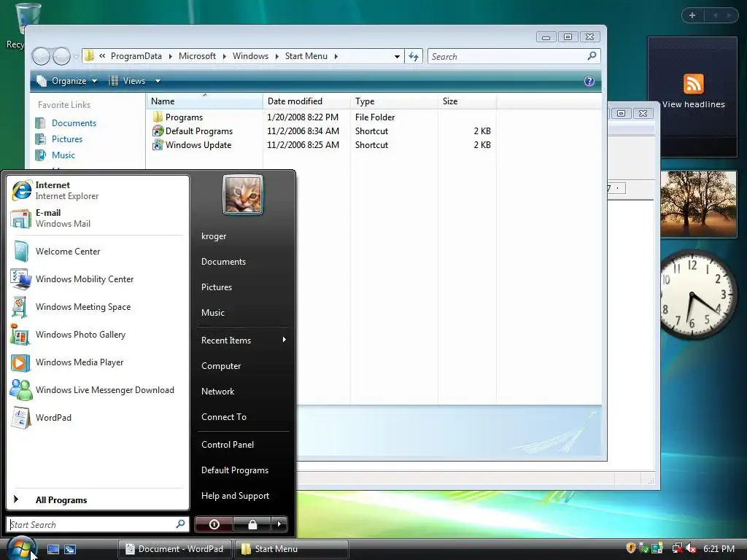Open Windows Meeting Space

[98, 307]
